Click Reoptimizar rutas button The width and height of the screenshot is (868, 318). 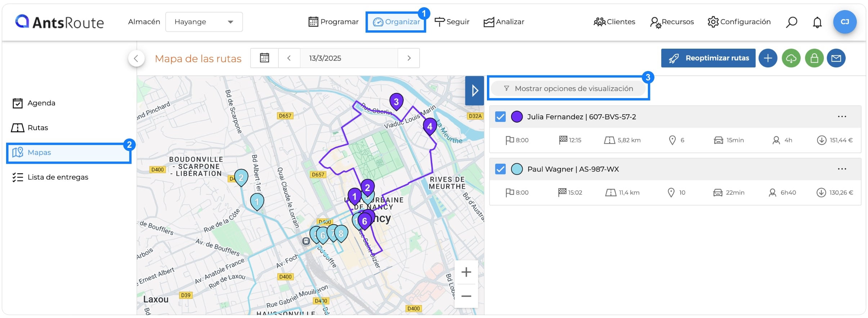point(708,58)
